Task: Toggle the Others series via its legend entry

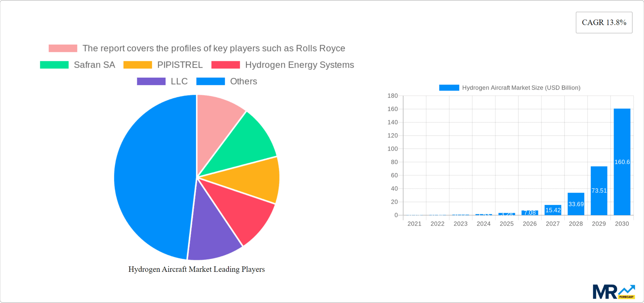Action: [243, 81]
